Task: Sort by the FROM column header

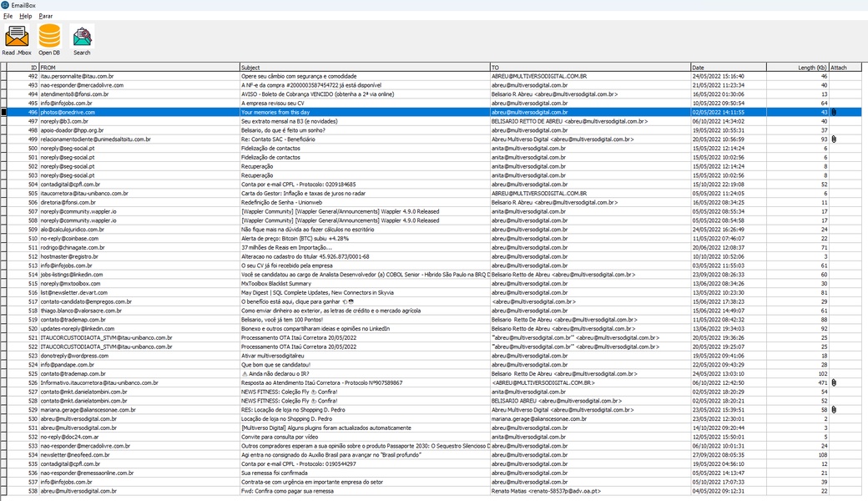Action: click(139, 68)
